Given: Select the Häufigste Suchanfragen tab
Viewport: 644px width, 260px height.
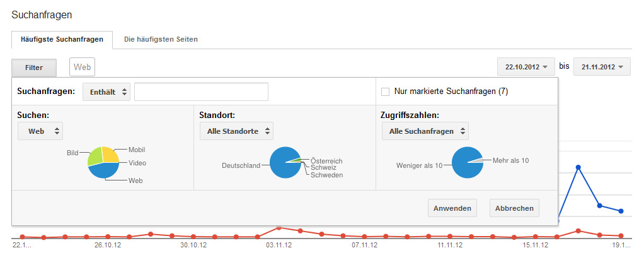Looking at the screenshot, I should point(62,40).
